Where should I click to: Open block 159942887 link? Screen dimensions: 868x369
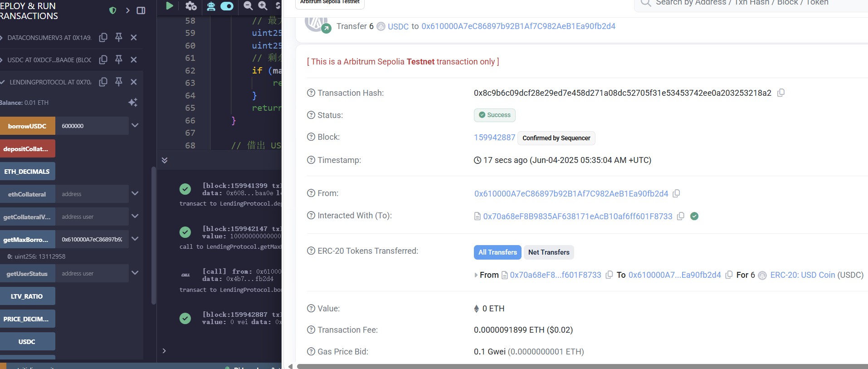pyautogui.click(x=494, y=138)
